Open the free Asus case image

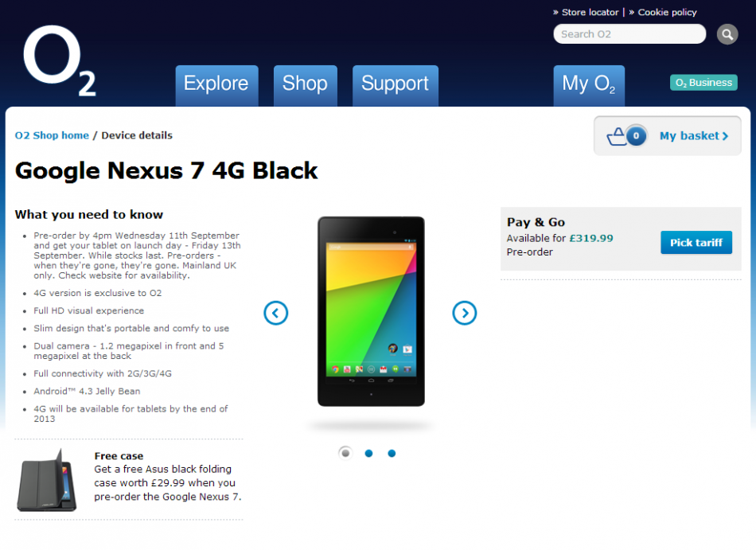[x=47, y=480]
